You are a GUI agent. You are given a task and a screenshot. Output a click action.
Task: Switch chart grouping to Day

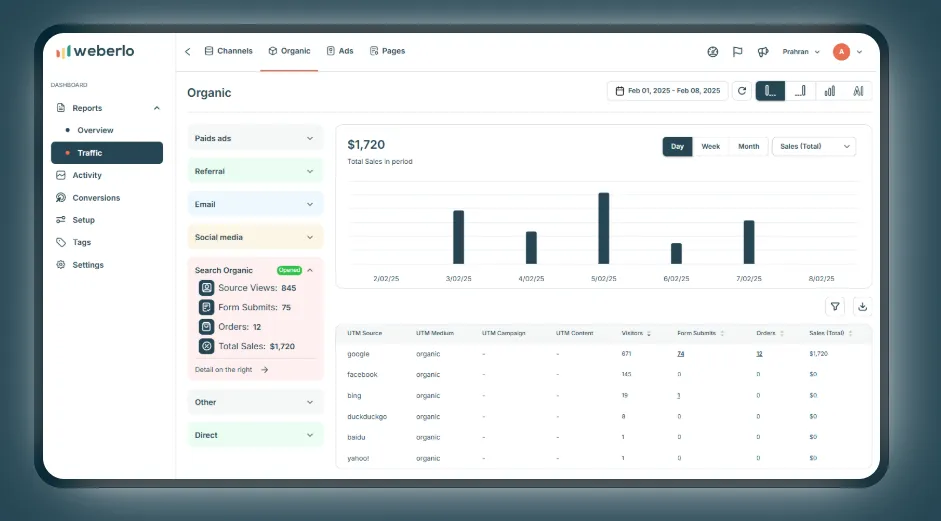point(678,146)
